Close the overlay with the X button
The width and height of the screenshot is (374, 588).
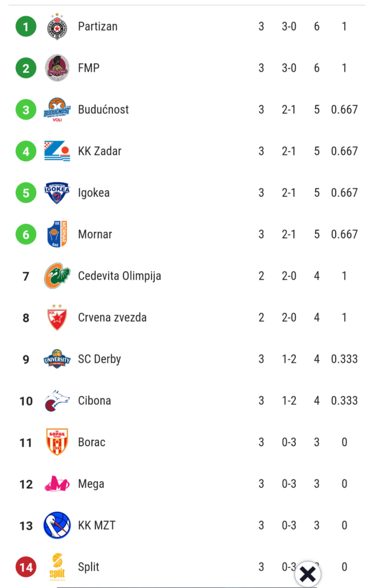307,574
